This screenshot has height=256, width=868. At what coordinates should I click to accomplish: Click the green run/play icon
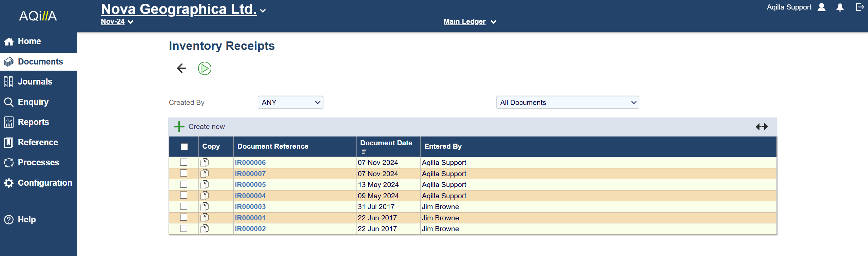[x=205, y=68]
